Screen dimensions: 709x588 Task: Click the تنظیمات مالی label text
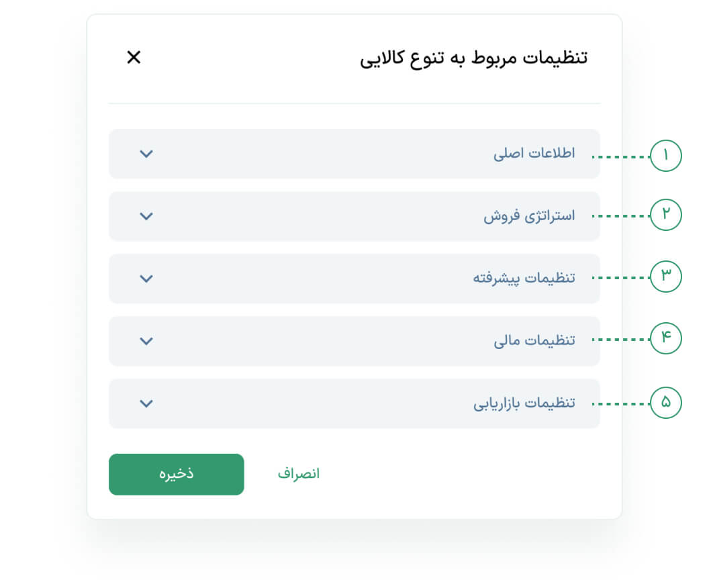[x=534, y=341]
